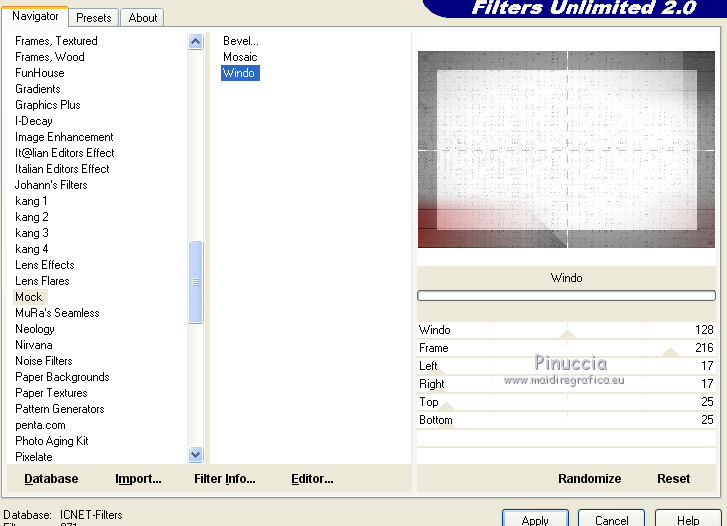Open the Database button
Image resolution: width=727 pixels, height=526 pixels.
(x=51, y=479)
